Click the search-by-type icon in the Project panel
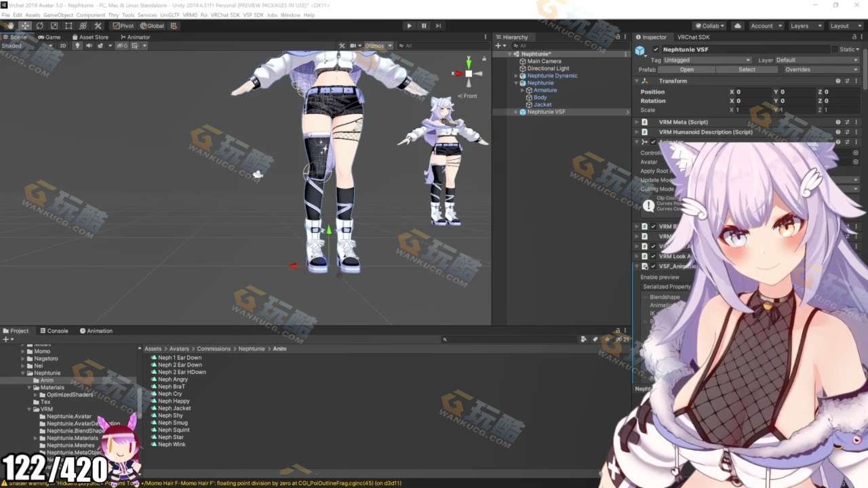The width and height of the screenshot is (868, 488). (x=583, y=339)
